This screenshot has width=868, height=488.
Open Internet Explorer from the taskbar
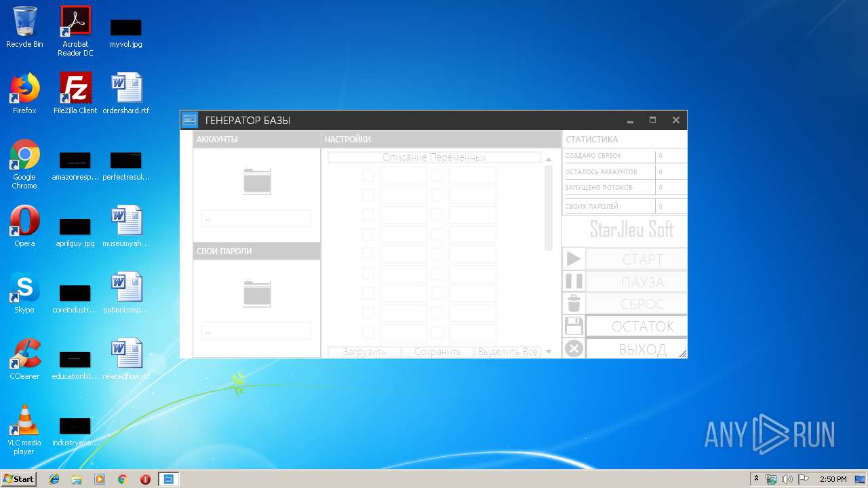54,479
